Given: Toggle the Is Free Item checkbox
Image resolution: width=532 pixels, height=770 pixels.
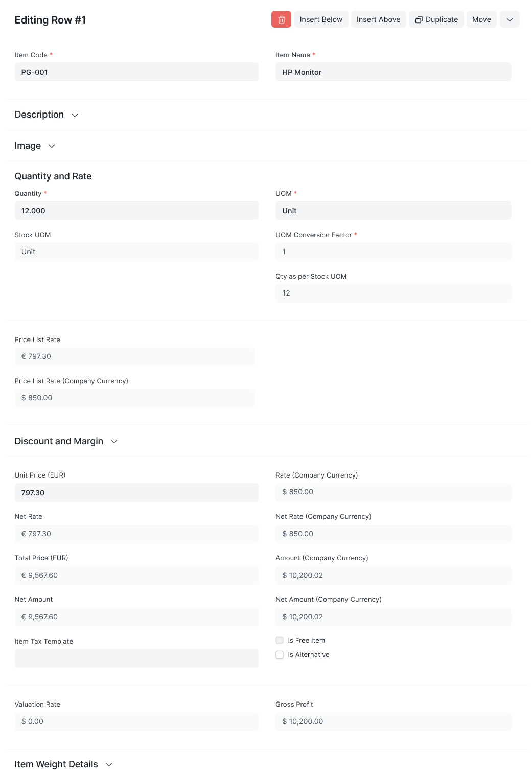Looking at the screenshot, I should [x=280, y=640].
